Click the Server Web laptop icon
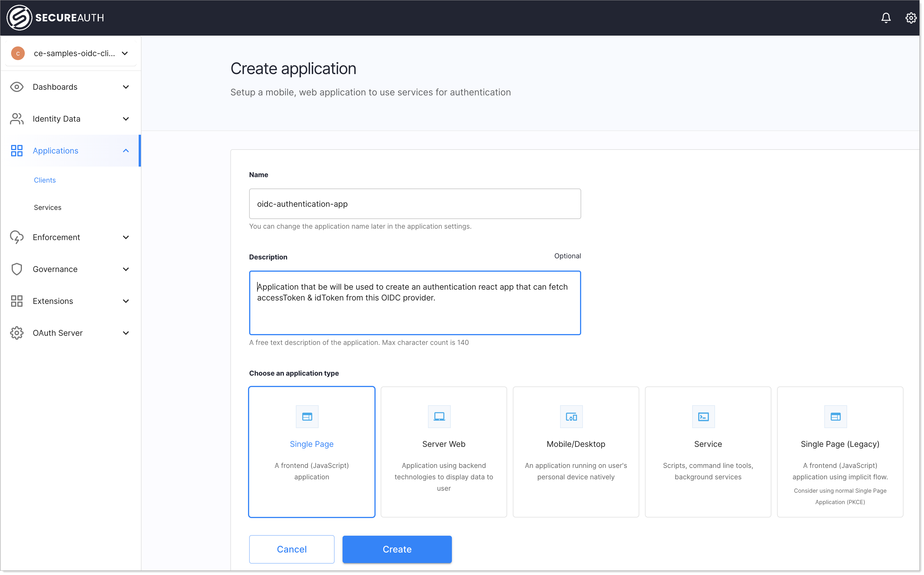 (x=440, y=417)
